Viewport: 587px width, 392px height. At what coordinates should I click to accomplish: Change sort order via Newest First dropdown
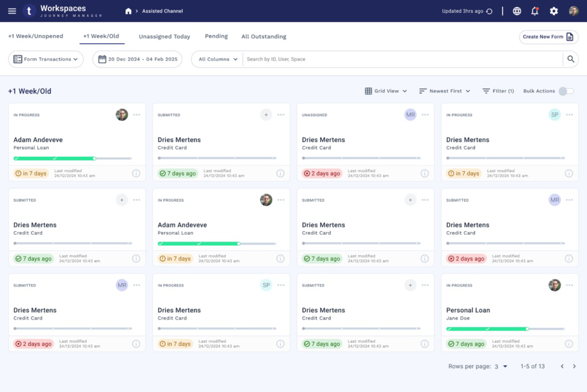point(444,91)
